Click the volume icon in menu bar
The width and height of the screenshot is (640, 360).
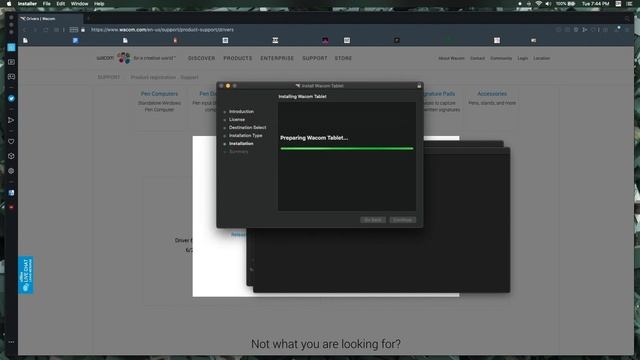[x=548, y=4]
